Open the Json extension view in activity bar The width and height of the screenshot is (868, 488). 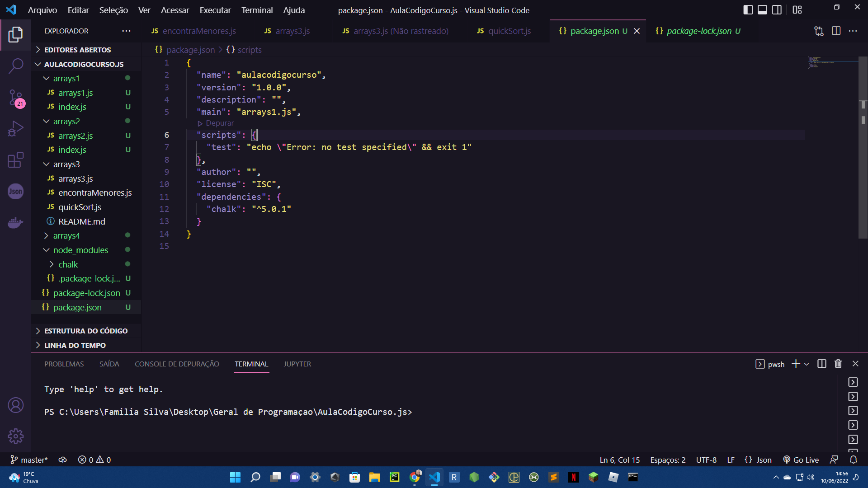pos(15,191)
